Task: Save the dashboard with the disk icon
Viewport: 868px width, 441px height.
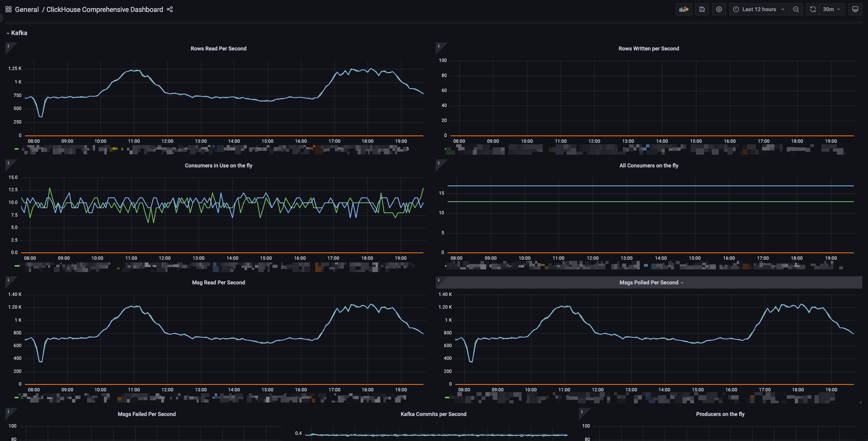Action: point(702,9)
